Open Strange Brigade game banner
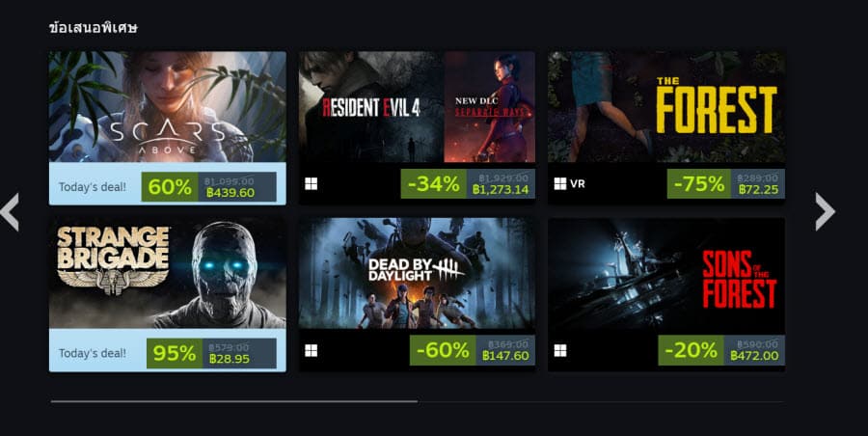The width and height of the screenshot is (868, 436). coord(168,273)
